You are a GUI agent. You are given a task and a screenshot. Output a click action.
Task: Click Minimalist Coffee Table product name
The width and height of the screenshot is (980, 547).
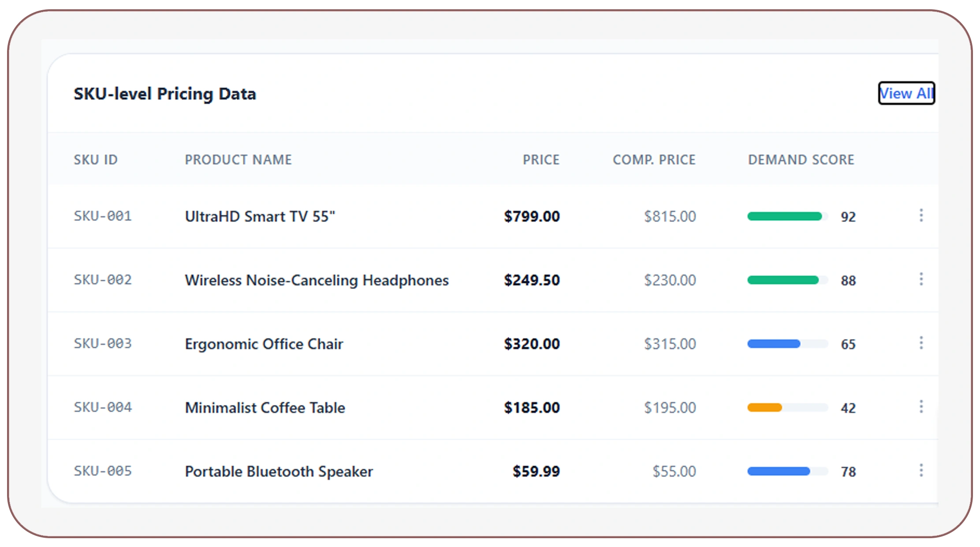click(265, 408)
